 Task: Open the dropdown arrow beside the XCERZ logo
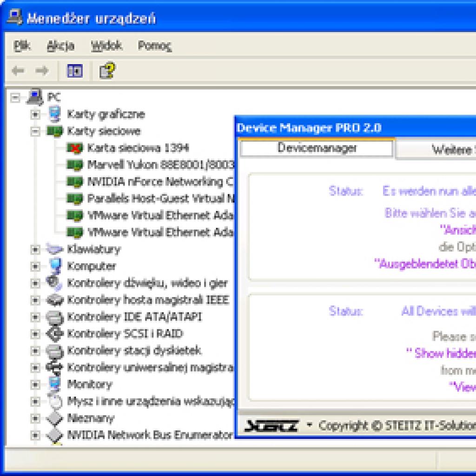[x=309, y=424]
